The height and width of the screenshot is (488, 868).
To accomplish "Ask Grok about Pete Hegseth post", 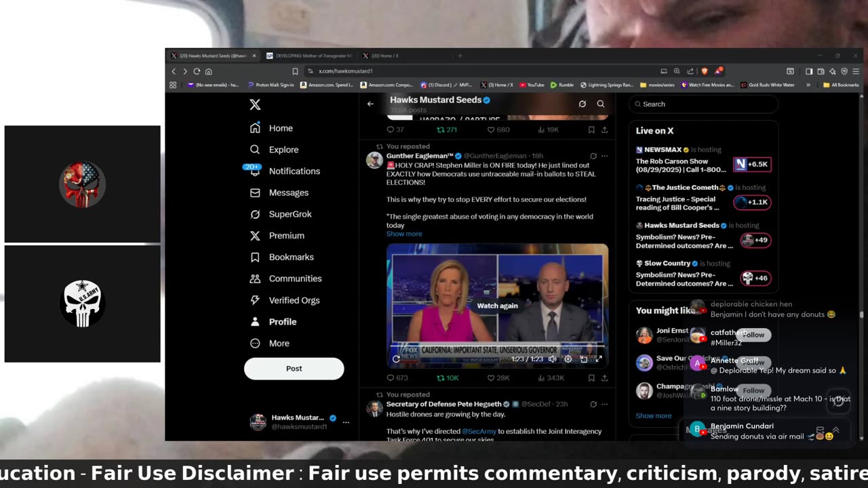I will point(593,404).
